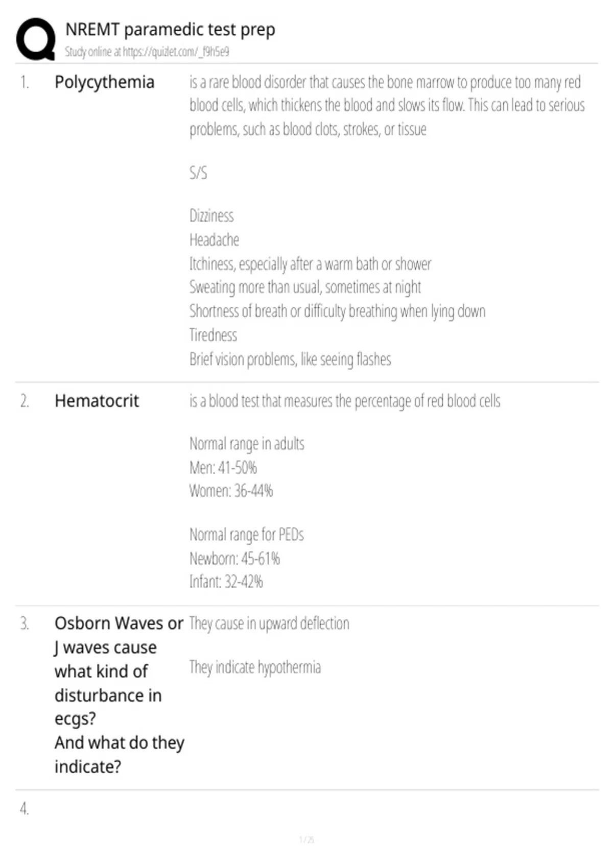Click the Brief vision problems line
The height and width of the screenshot is (868, 613).
coord(290,359)
